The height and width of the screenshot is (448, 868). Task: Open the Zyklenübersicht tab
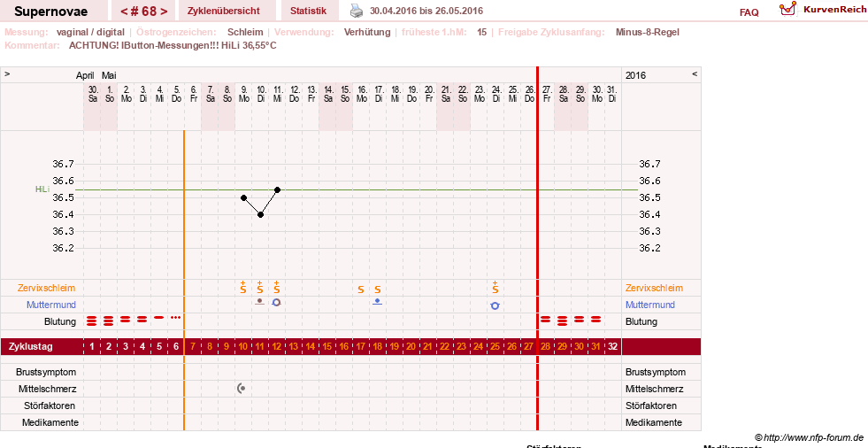224,11
